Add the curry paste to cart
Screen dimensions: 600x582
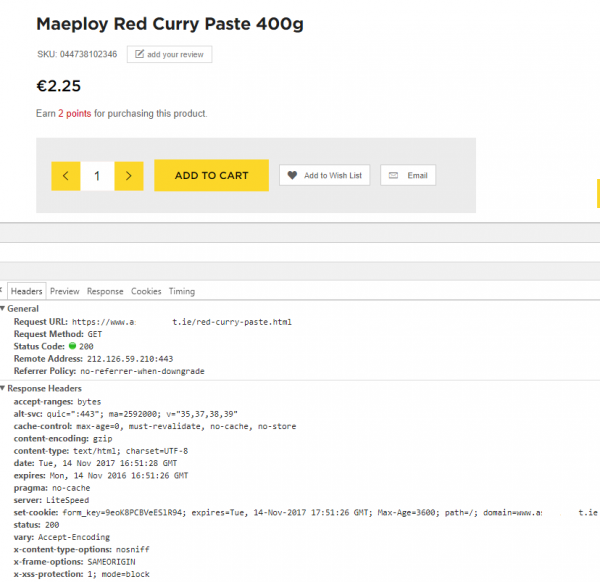[212, 175]
